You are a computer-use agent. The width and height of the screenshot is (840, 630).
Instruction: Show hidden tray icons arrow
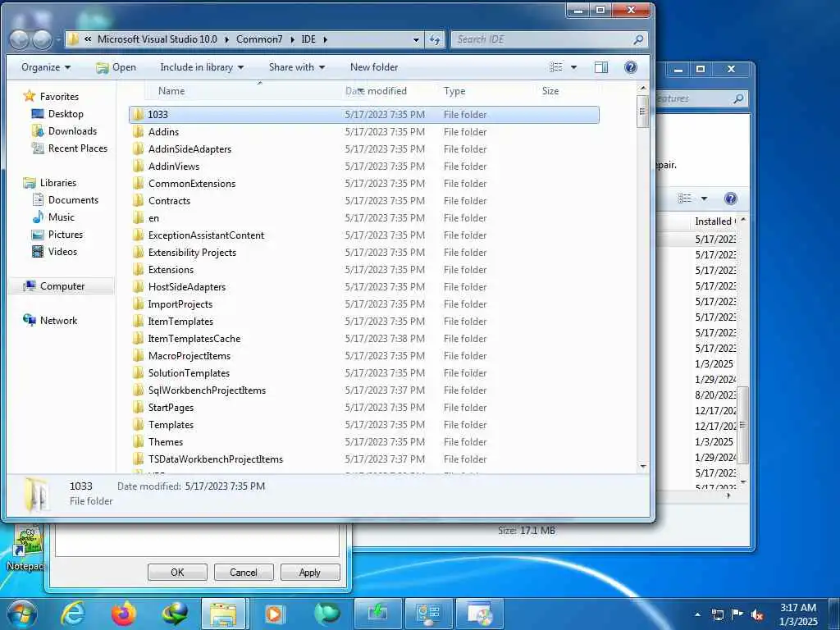[x=697, y=615]
